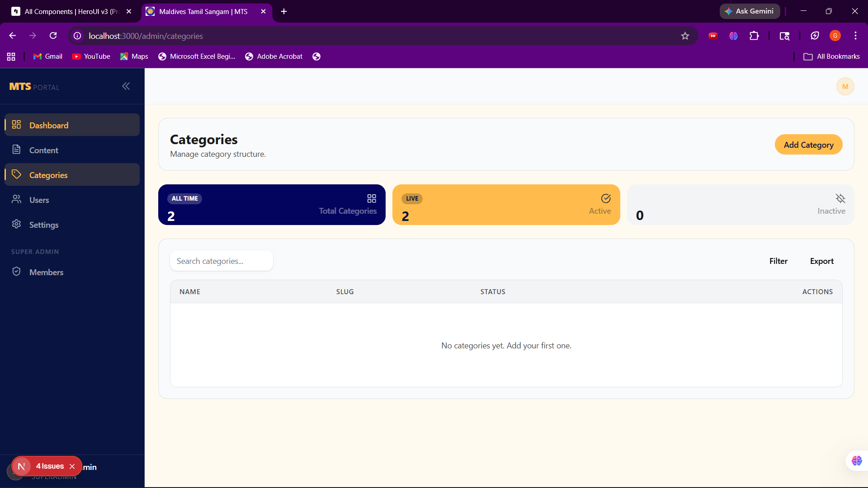
Task: Click the Settings gear icon
Action: pos(16,224)
